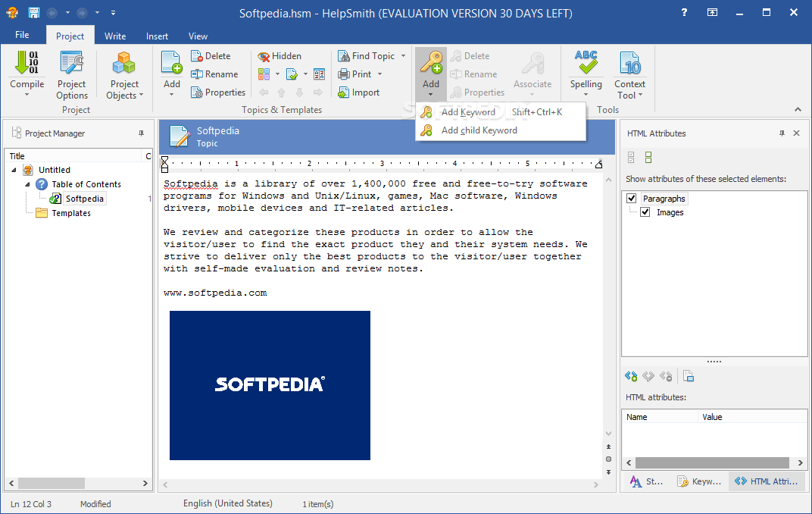Screen dimensions: 812x514
Task: Open the File menu
Action: tap(22, 35)
